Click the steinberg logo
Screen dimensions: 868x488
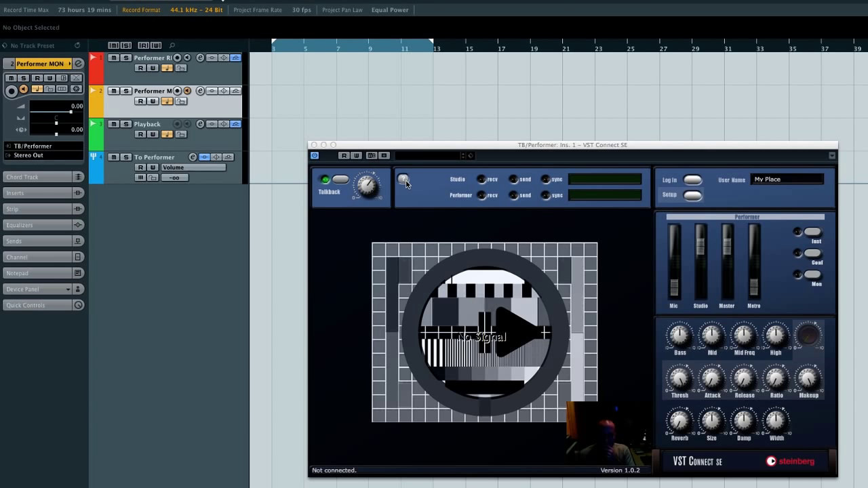[x=790, y=462]
